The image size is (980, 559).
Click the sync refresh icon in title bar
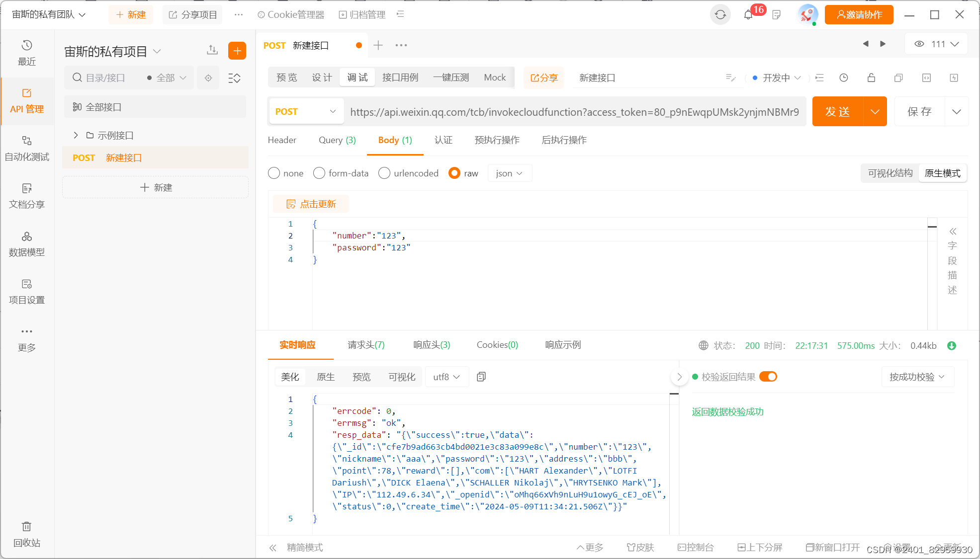[x=720, y=15]
